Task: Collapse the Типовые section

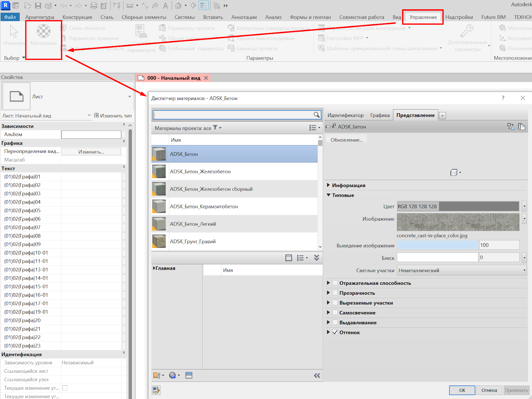Action: [329, 195]
